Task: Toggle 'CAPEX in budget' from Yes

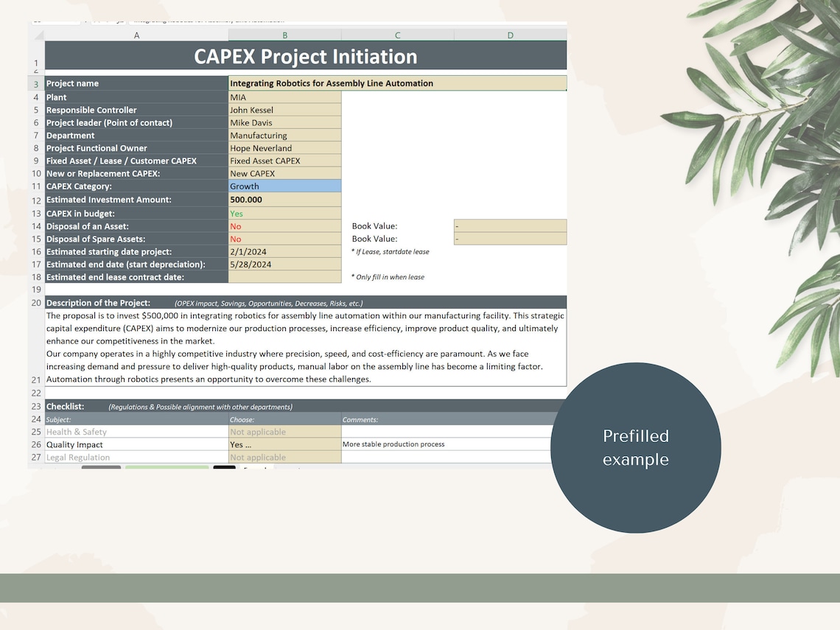Action: coord(284,213)
